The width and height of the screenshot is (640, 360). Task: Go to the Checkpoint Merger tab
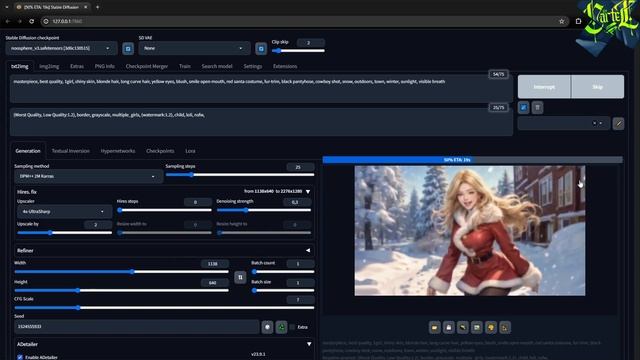pyautogui.click(x=147, y=66)
